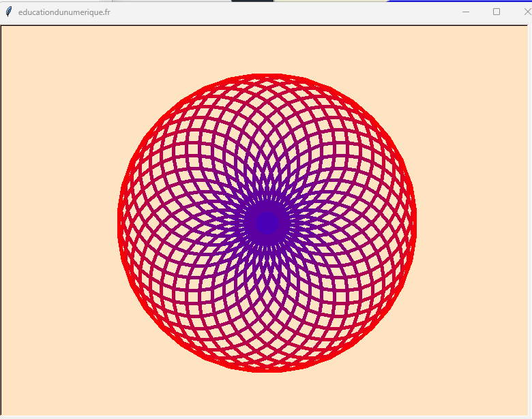The image size is (532, 419).
Task: Click the blank canvas left of the spirograph
Action: [x=61, y=223]
